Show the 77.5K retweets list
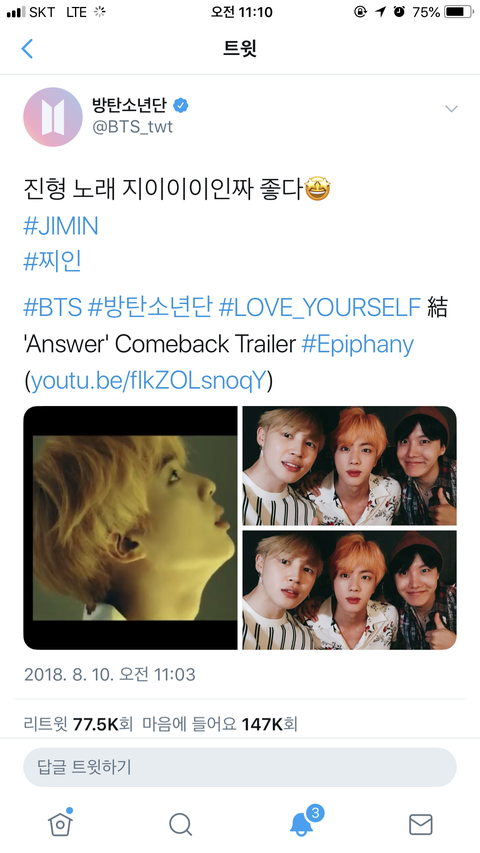Viewport: 480px width, 853px height. [78, 724]
